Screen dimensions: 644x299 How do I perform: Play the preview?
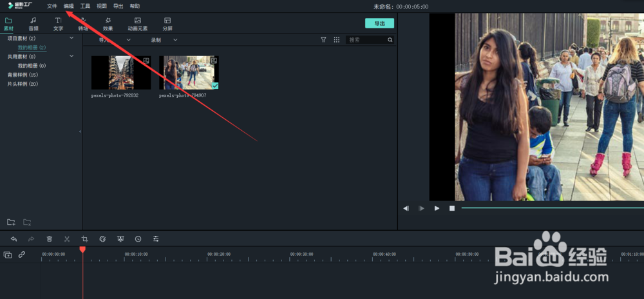point(437,208)
